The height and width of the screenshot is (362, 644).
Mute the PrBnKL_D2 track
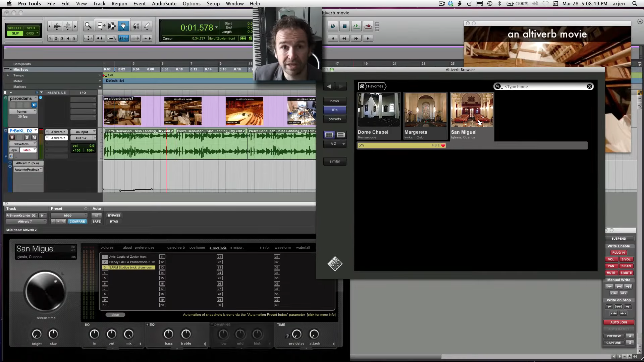[34, 137]
